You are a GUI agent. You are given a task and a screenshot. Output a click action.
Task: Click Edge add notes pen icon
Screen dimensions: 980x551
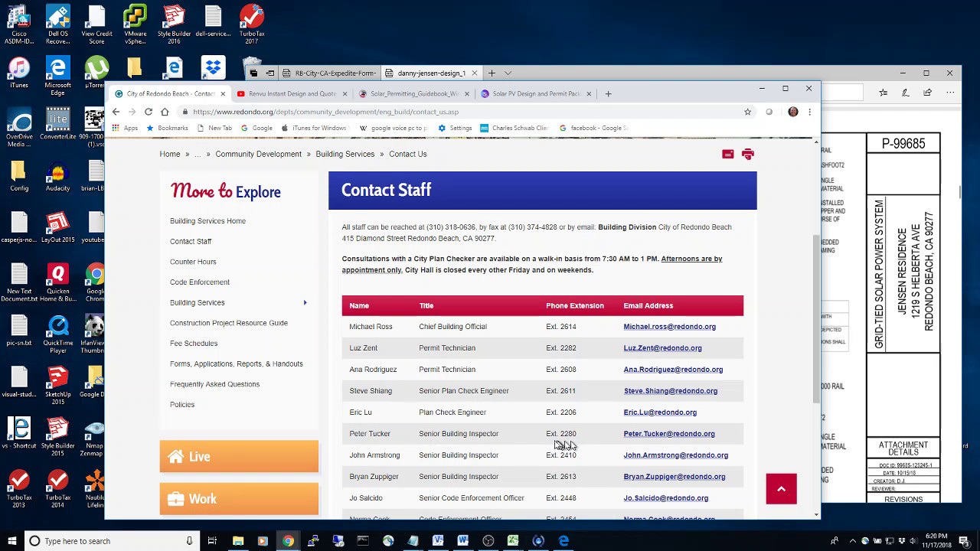pyautogui.click(x=905, y=93)
